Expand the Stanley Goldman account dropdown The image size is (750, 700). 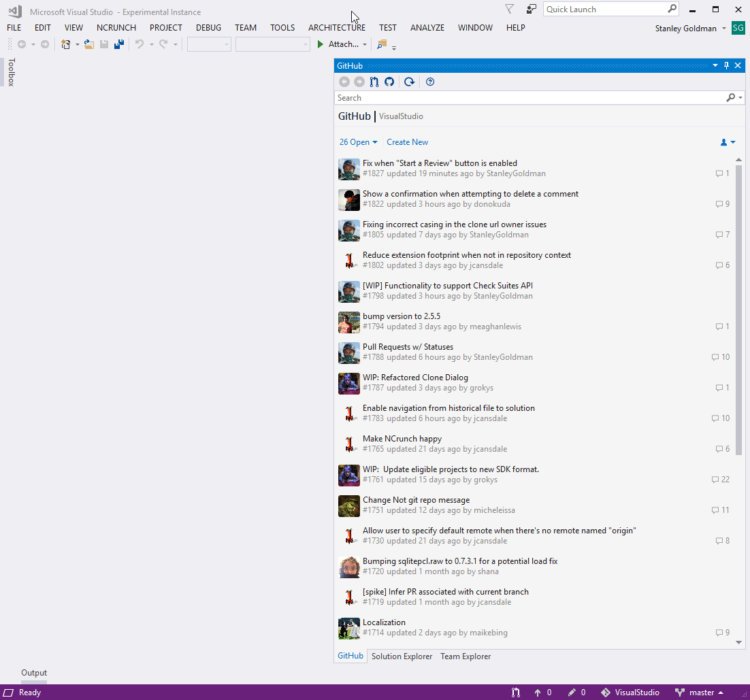tap(724, 28)
